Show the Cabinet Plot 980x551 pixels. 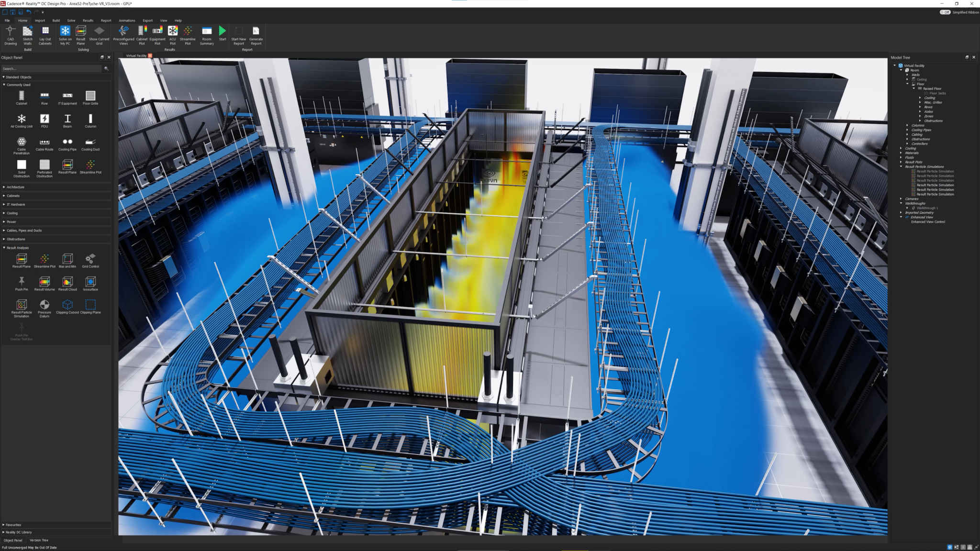[142, 35]
